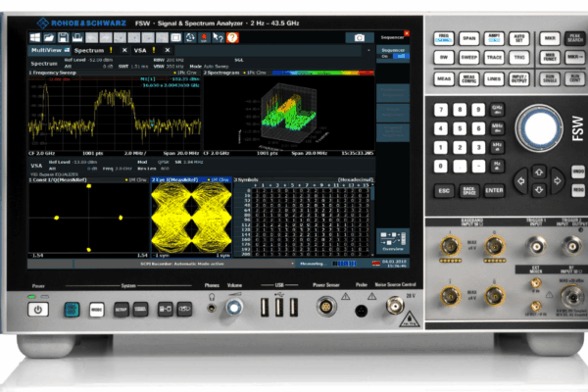Screen dimensions: 588x392
Task: Click the Symbols table vertical scrollbar
Action: tap(372, 221)
